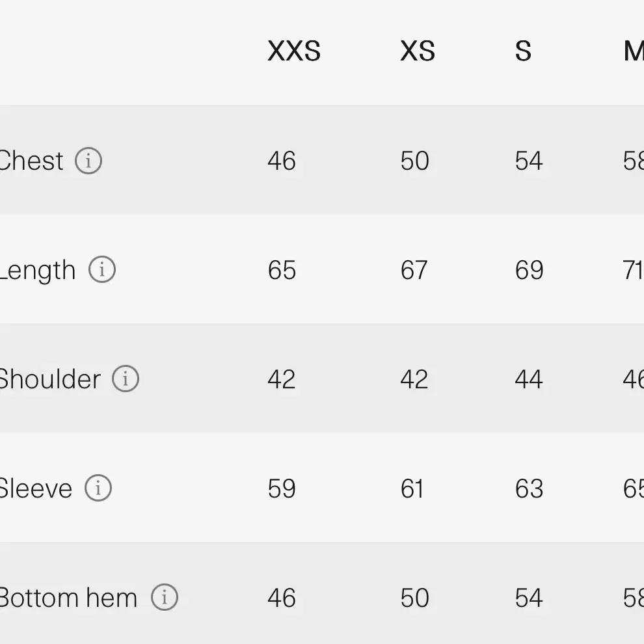The image size is (644, 644).
Task: Select the XXS chest value 46
Action: [282, 161]
